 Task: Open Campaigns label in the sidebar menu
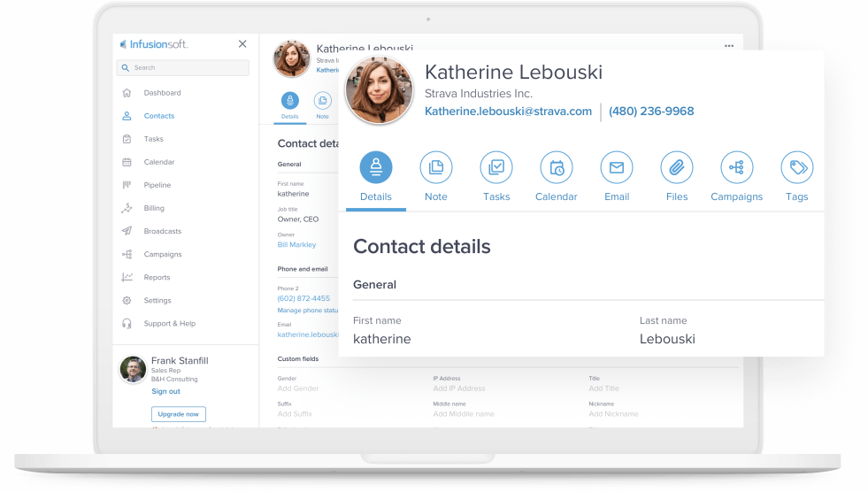[x=163, y=255]
